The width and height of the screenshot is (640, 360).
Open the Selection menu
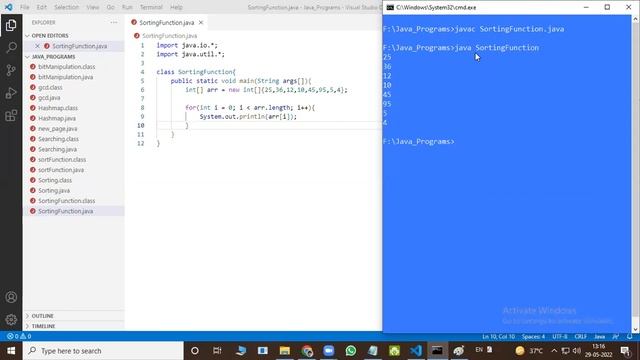point(67,7)
